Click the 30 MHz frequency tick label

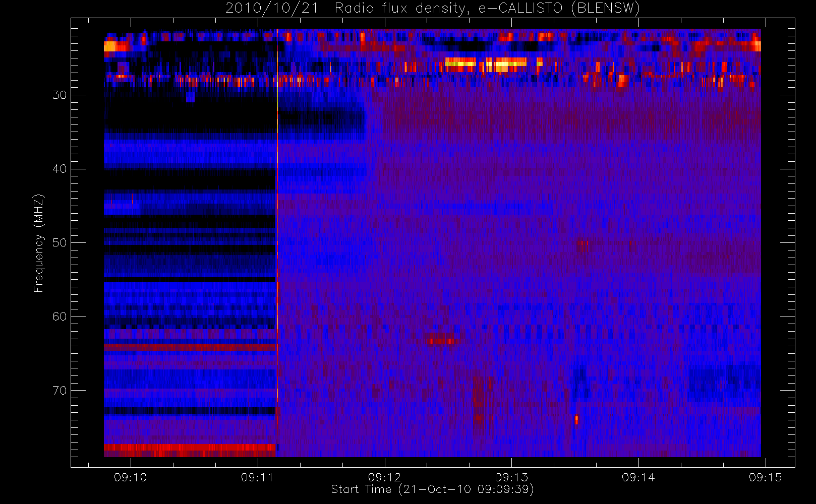[60, 95]
